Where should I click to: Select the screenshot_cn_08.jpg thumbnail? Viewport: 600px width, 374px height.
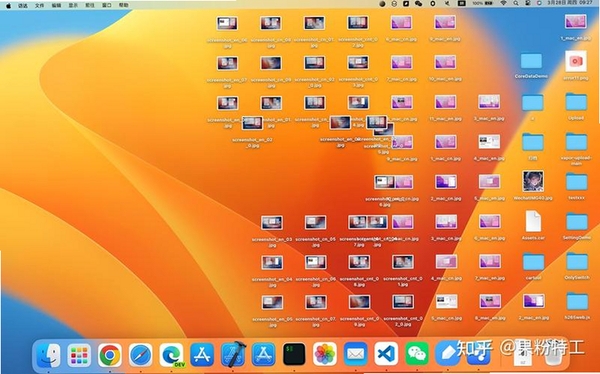click(271, 23)
